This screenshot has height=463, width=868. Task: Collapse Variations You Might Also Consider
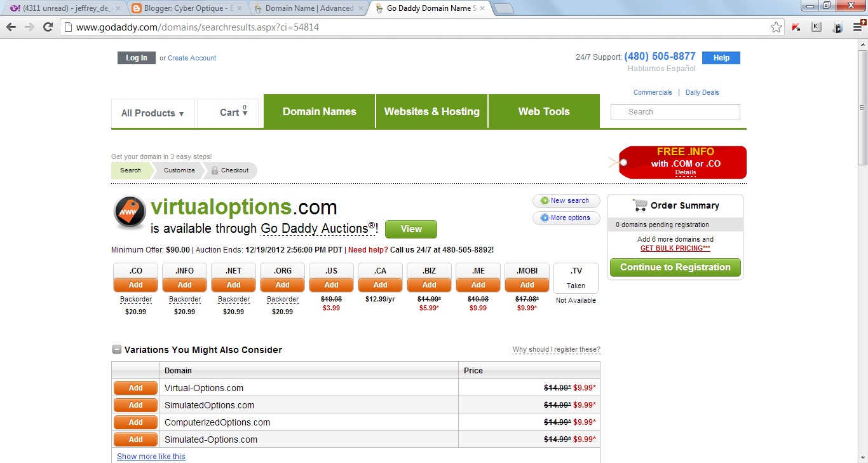tap(116, 349)
